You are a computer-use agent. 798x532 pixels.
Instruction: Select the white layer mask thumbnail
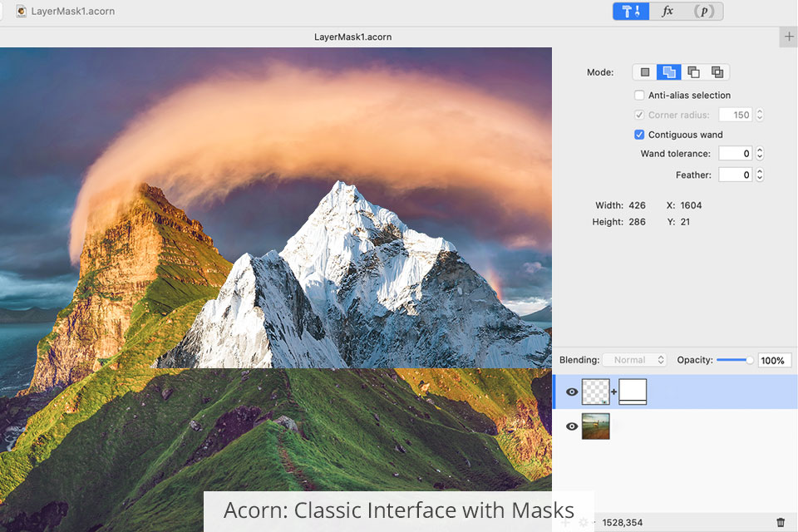(x=633, y=392)
